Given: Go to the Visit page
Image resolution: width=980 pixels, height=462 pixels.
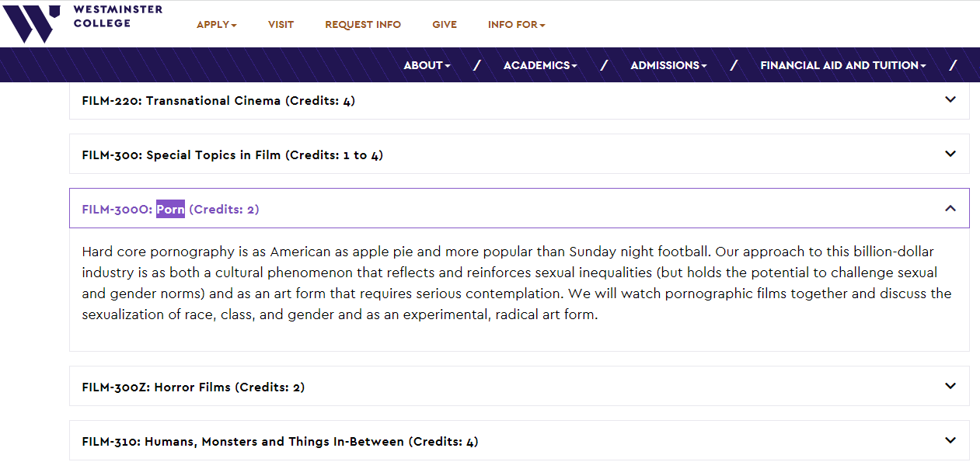Looking at the screenshot, I should 281,25.
